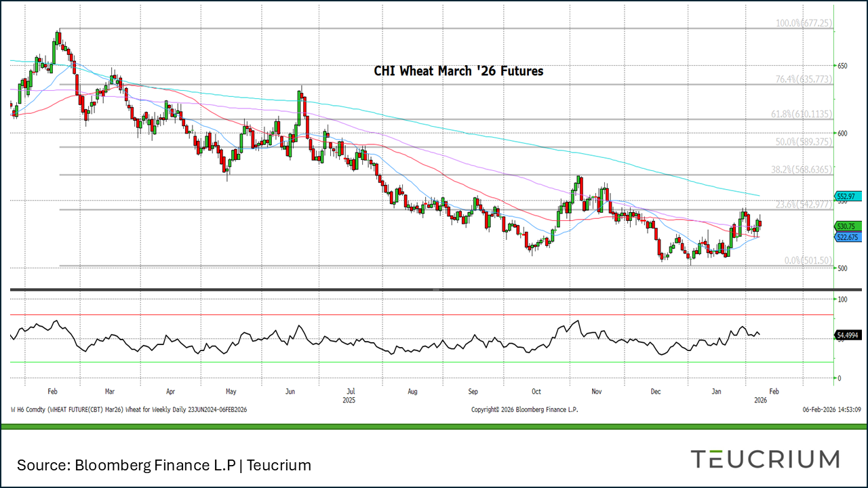Screen dimensions: 868x488
Task: Select the 61.8% Fibonacci retracement label
Action: (802, 114)
